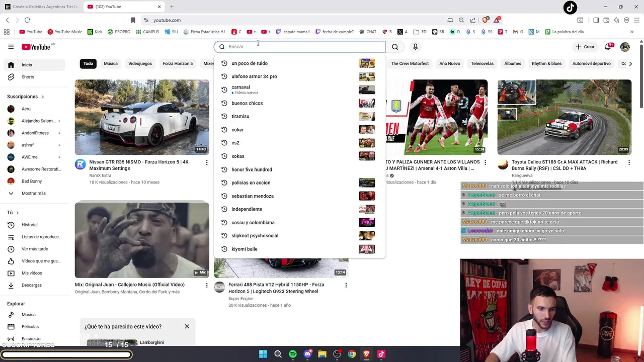The image size is (644, 362).
Task: Select the Videojuegos filter chip
Action: (x=140, y=64)
